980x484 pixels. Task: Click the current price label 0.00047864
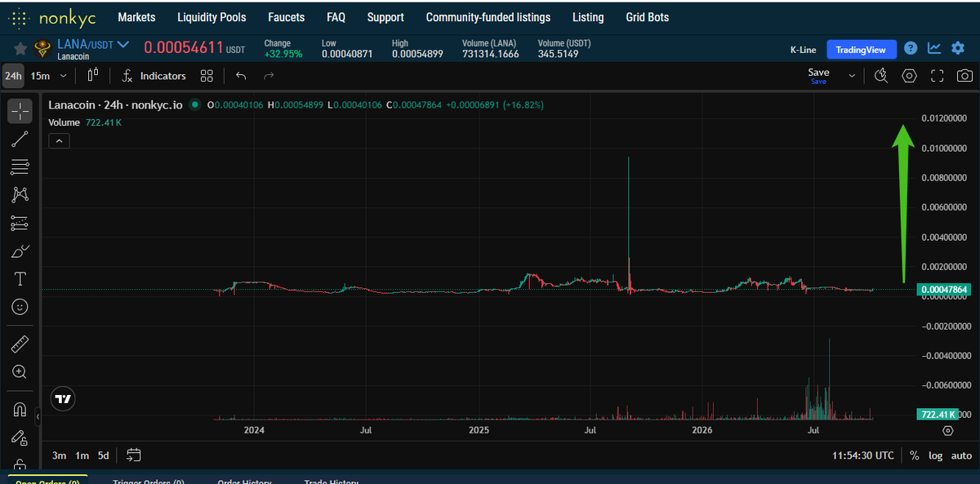pyautogui.click(x=944, y=290)
